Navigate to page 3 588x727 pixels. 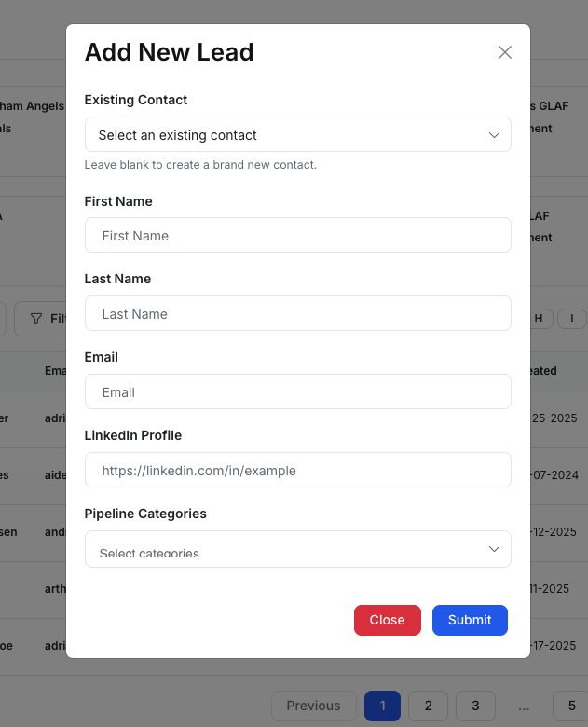475,706
